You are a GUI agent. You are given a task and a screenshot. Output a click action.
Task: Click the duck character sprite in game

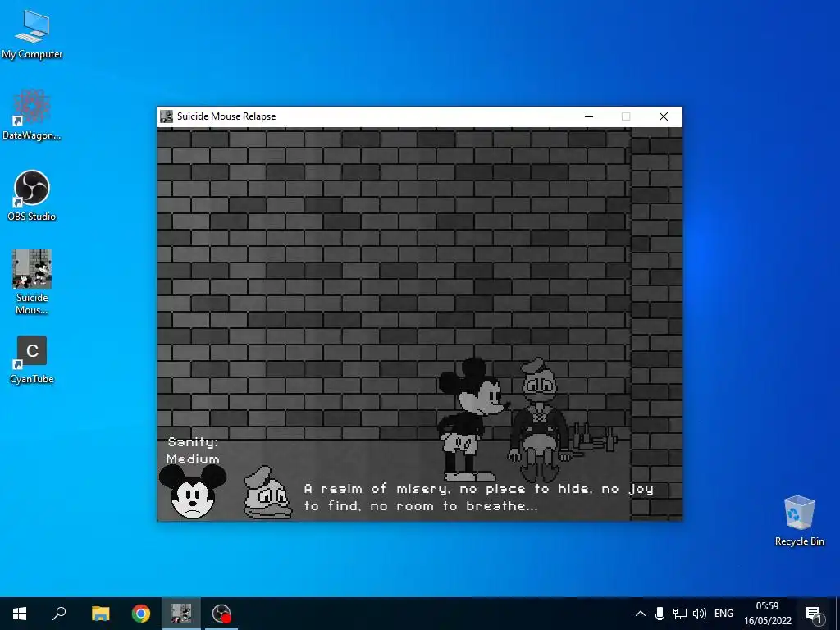pos(540,421)
